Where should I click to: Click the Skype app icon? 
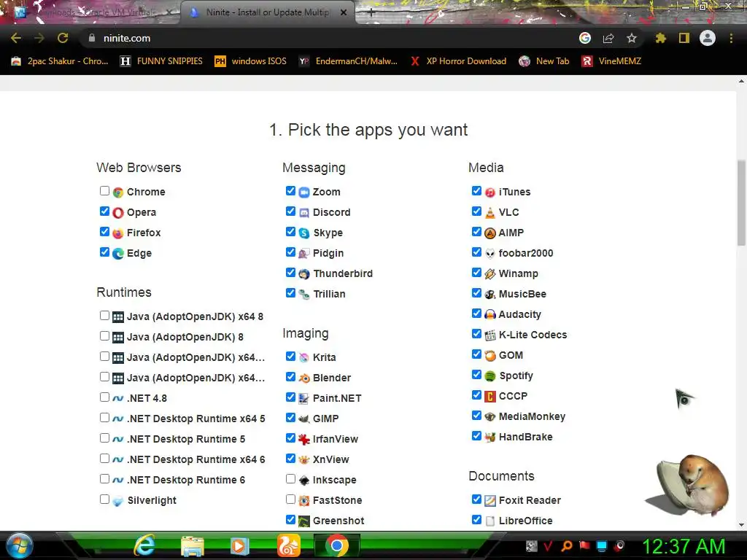pyautogui.click(x=304, y=233)
